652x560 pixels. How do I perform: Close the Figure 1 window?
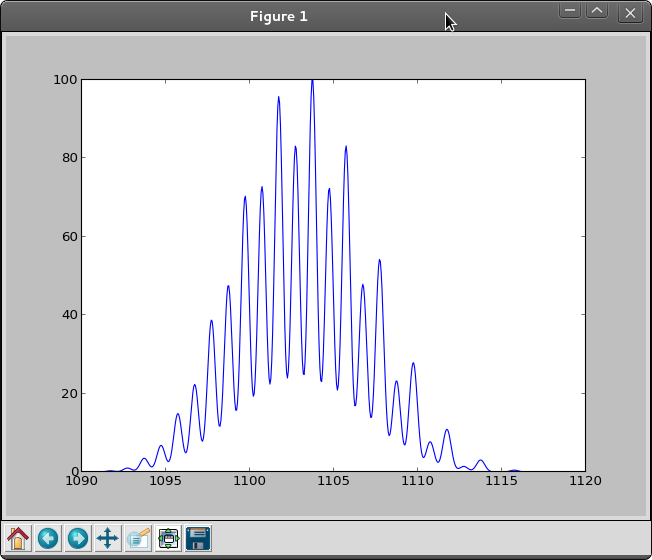click(630, 13)
